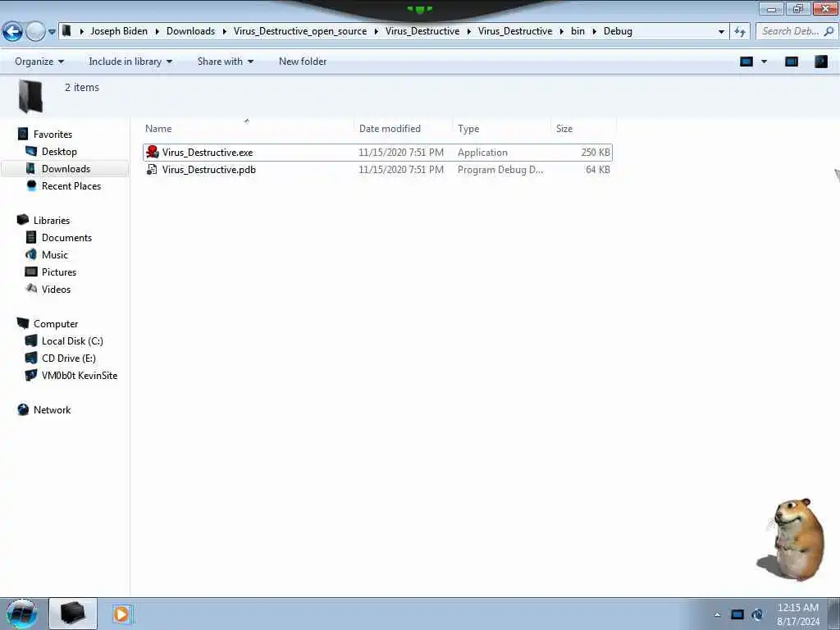840x630 pixels.
Task: Open the VM0b0t KevinSite drive
Action: click(x=80, y=375)
